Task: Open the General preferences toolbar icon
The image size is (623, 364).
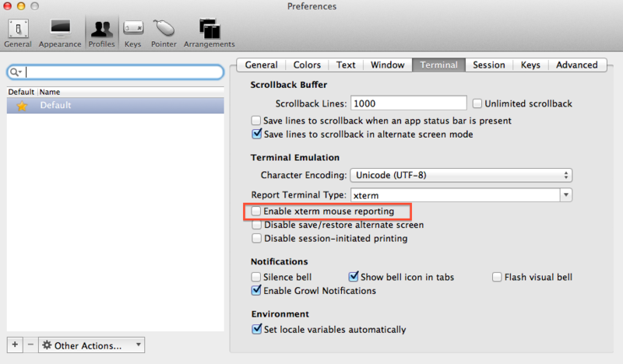Action: 17,32
